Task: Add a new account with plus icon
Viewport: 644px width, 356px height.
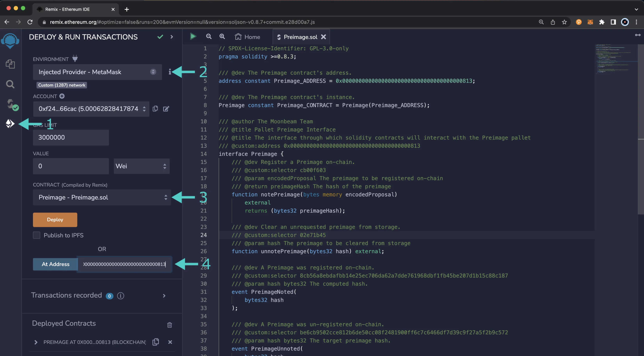Action: tap(62, 96)
